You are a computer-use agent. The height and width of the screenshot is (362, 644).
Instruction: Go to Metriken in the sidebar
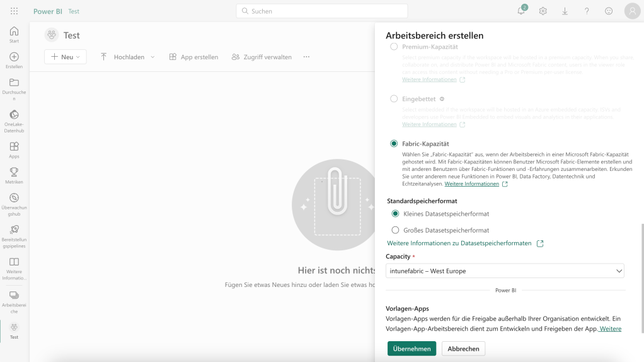(x=14, y=175)
